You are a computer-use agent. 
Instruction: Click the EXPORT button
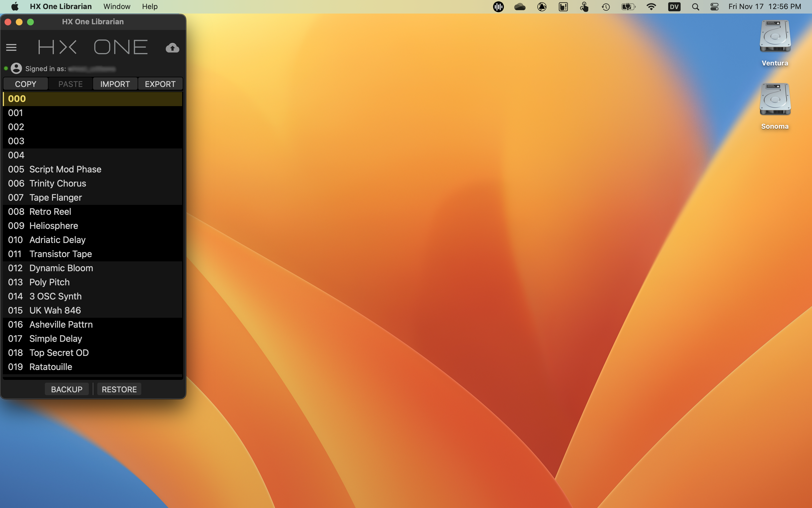click(x=160, y=84)
